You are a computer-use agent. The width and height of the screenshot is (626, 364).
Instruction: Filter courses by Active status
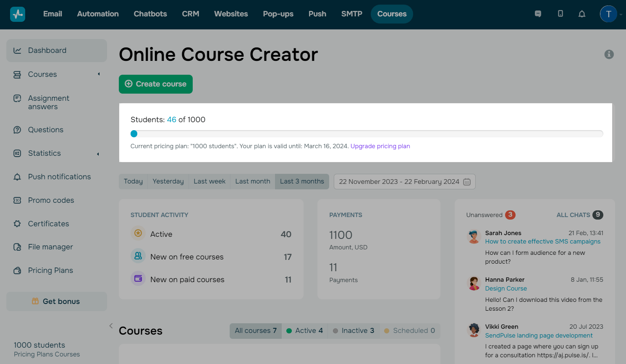(x=304, y=331)
